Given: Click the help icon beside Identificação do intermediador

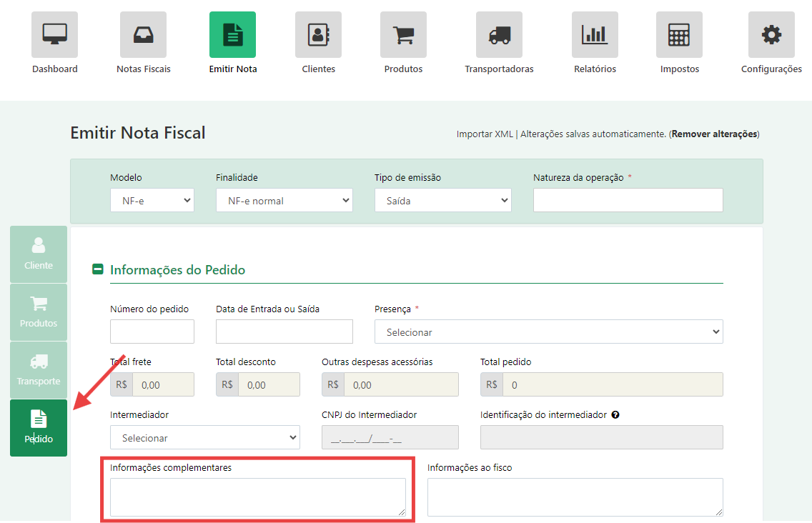Looking at the screenshot, I should pyautogui.click(x=615, y=415).
